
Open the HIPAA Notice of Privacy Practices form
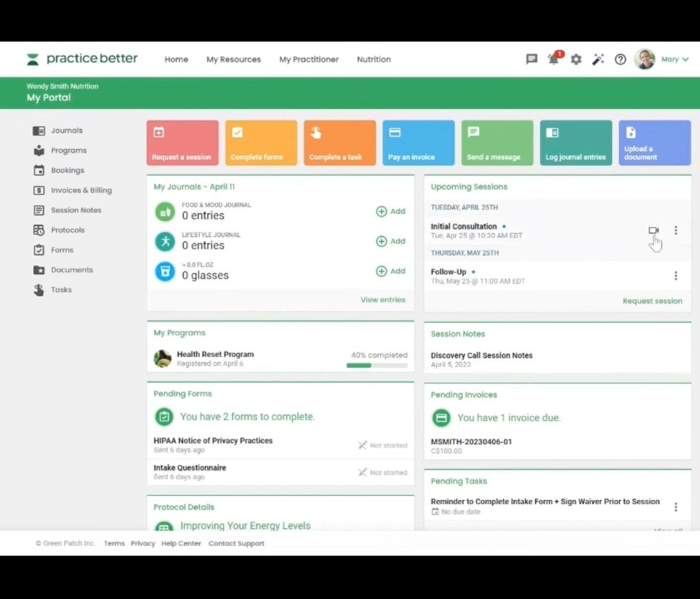213,441
